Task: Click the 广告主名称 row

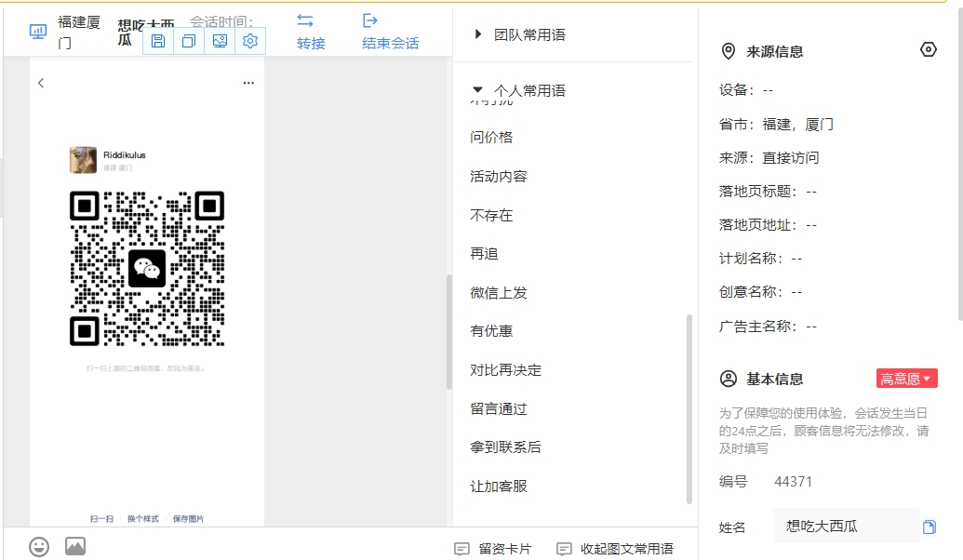Action: click(768, 327)
